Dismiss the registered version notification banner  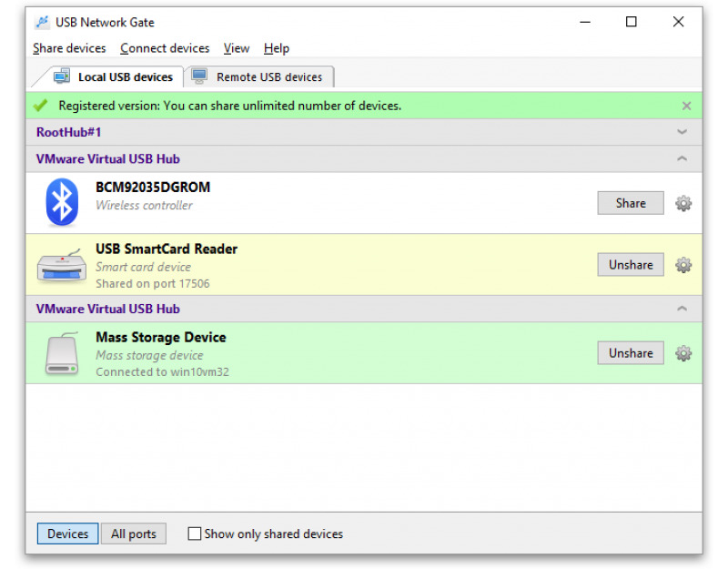[686, 106]
